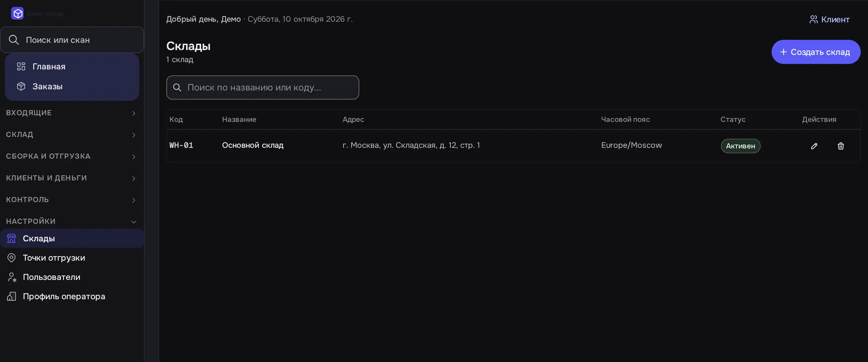Image resolution: width=868 pixels, height=362 pixels.
Task: Expand the КОНТРОЛЬ sidebar section
Action: pyautogui.click(x=72, y=200)
